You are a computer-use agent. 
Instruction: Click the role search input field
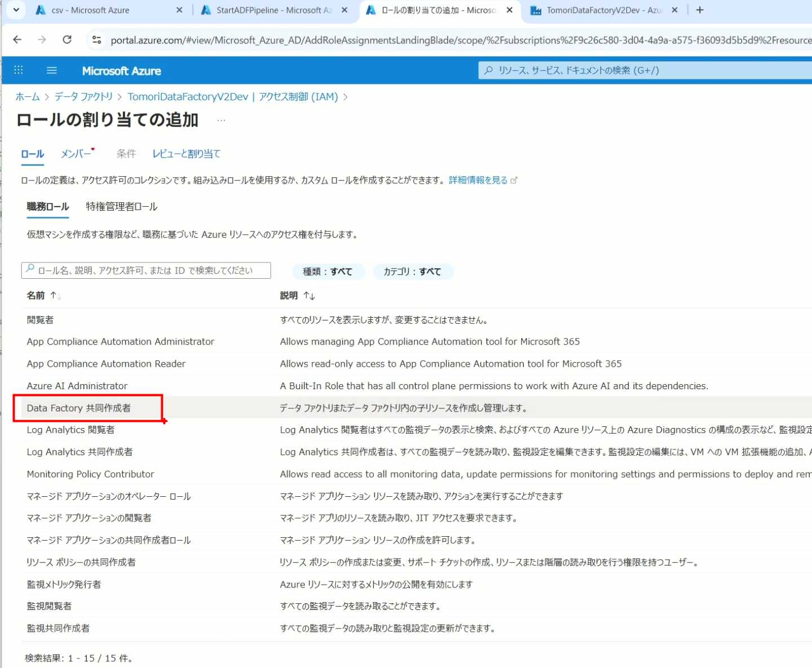pos(147,270)
